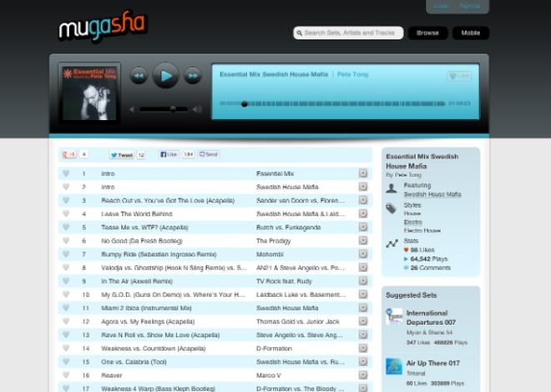Open dropdown for TV Rock feat. Rudy row
The height and width of the screenshot is (392, 551).
coord(363,281)
